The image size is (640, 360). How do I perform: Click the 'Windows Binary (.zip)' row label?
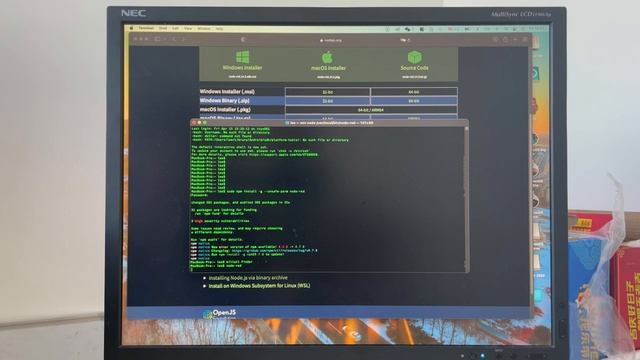coord(224,100)
